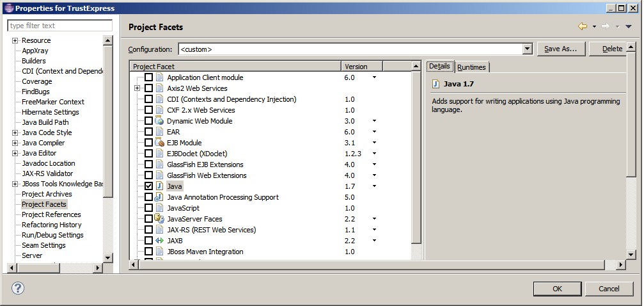Uncheck the Java facet checkbox
Image resolution: width=644 pixels, height=306 pixels.
(x=148, y=186)
